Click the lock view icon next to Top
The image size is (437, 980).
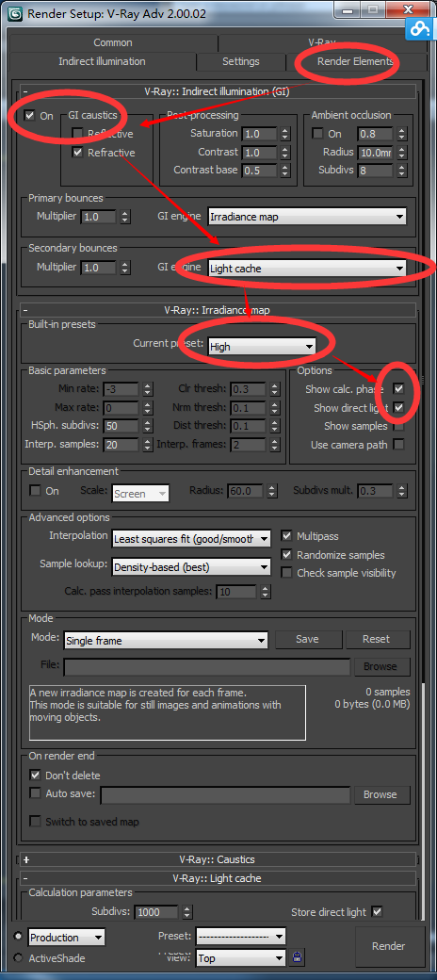coord(297,956)
